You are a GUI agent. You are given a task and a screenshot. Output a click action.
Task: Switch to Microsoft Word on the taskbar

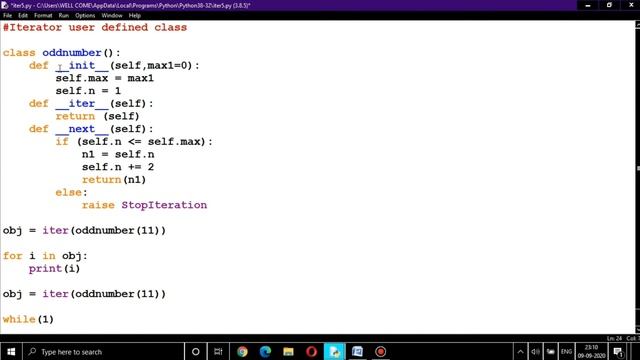tap(357, 351)
